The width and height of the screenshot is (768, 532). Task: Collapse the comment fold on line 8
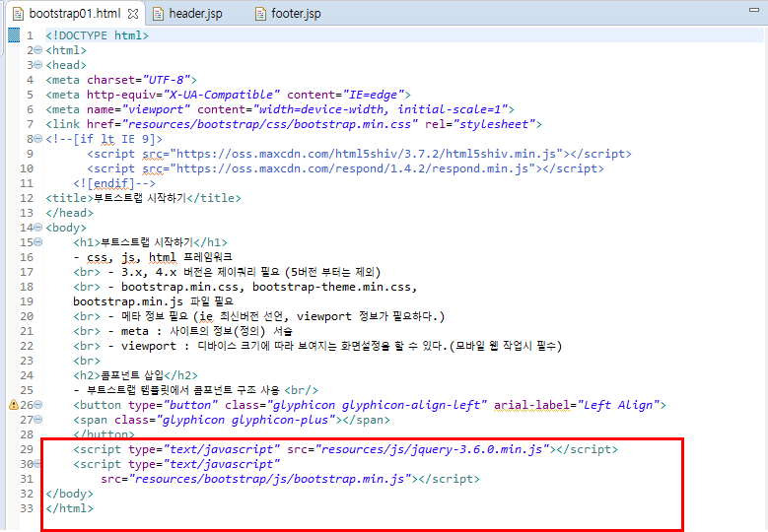[38, 139]
